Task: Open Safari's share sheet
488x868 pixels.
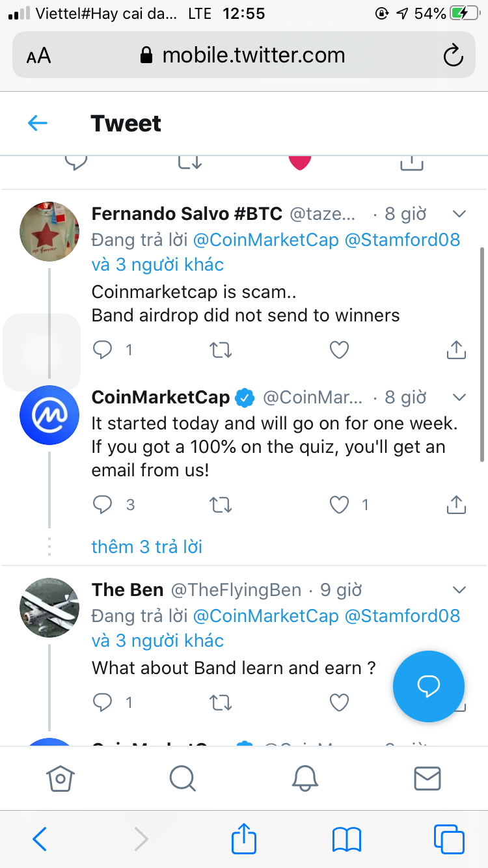Action: click(244, 839)
